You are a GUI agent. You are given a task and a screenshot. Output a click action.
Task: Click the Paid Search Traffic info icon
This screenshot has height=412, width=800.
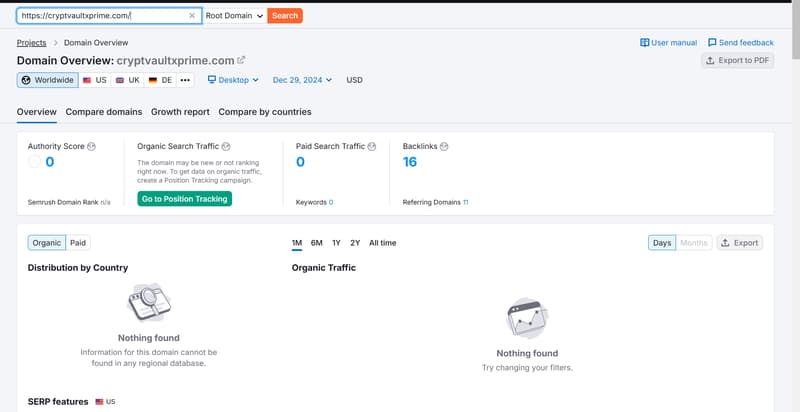point(372,146)
